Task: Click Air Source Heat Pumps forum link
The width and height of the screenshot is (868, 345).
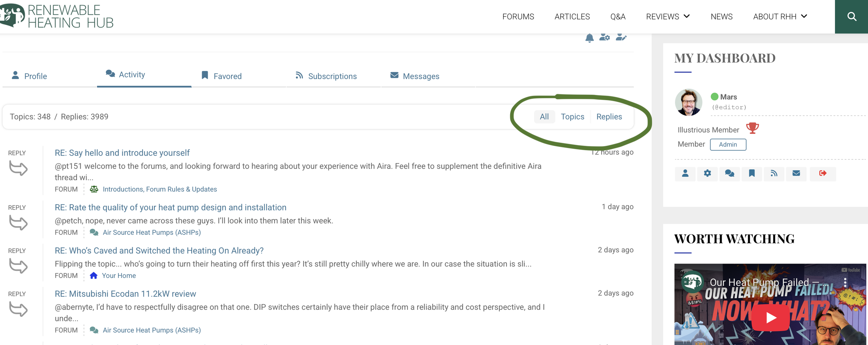Action: [x=151, y=233]
